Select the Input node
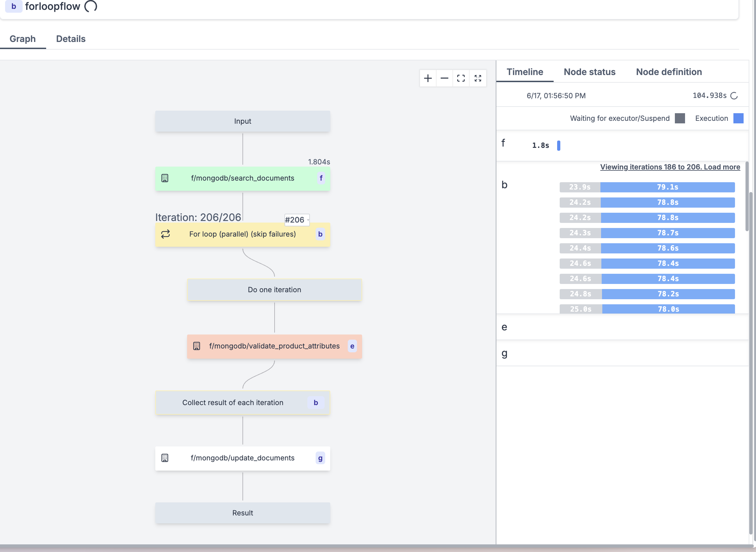Image resolution: width=756 pixels, height=552 pixels. click(x=242, y=121)
